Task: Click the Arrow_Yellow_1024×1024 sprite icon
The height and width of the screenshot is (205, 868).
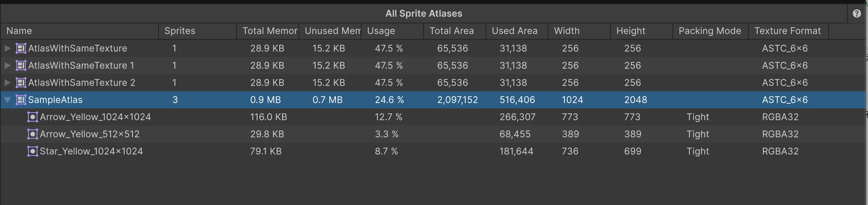Action: [33, 117]
